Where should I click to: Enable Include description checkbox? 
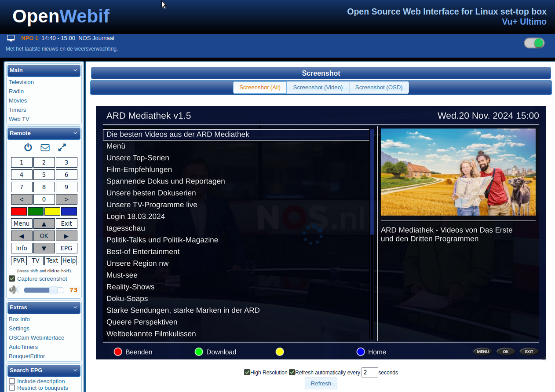(12, 381)
